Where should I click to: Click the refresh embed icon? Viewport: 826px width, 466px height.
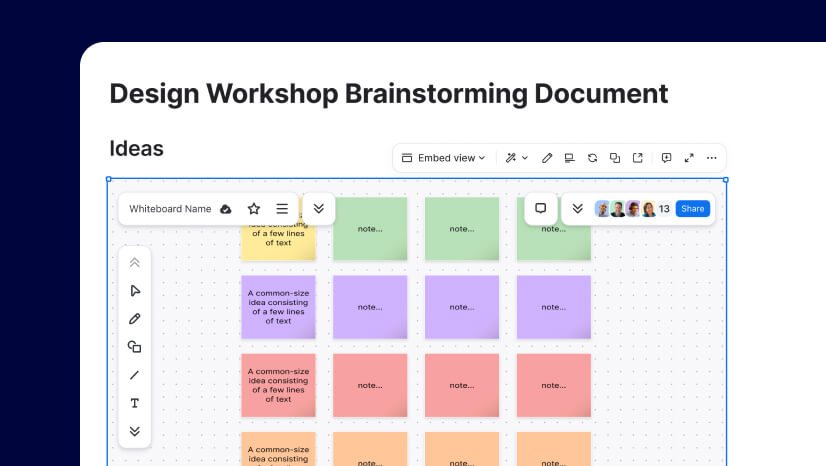pyautogui.click(x=592, y=158)
